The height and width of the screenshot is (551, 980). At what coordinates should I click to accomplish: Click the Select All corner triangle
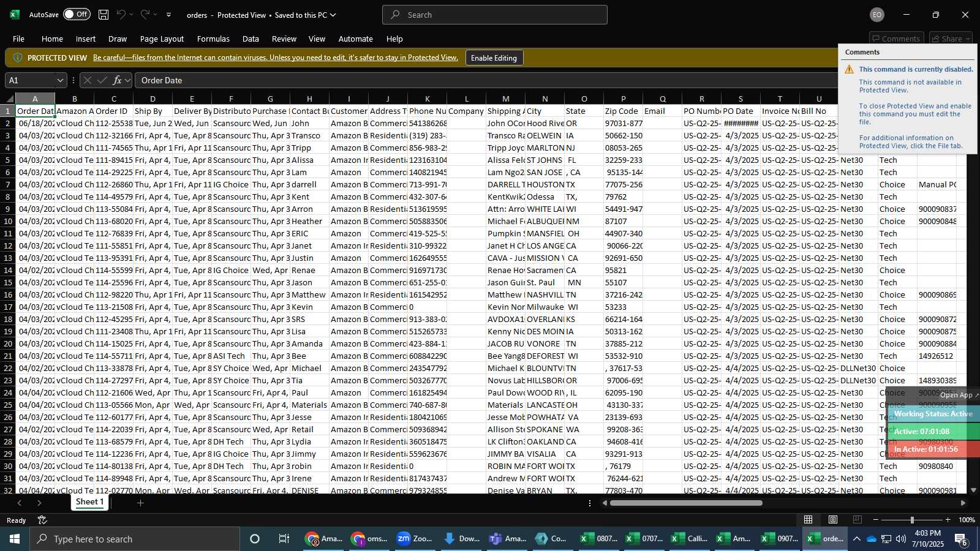click(x=10, y=99)
